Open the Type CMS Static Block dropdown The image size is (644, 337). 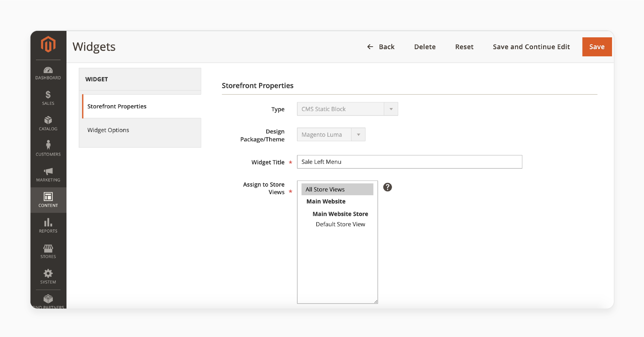tap(348, 109)
